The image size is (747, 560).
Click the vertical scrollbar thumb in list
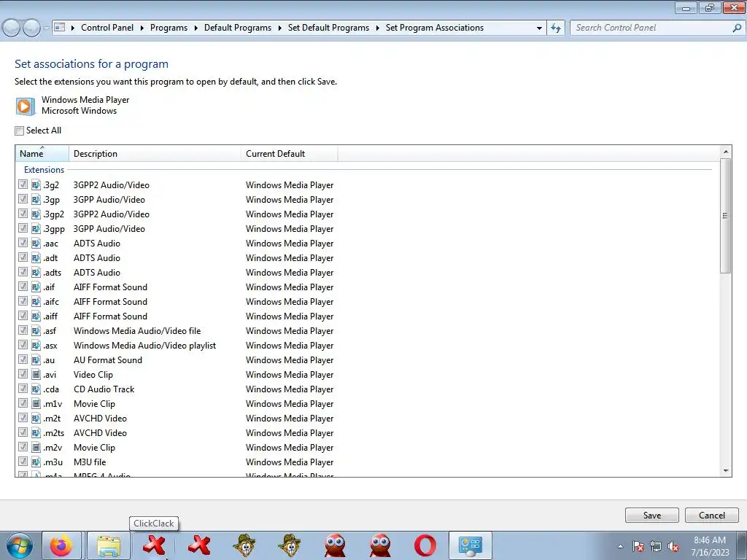(x=726, y=216)
